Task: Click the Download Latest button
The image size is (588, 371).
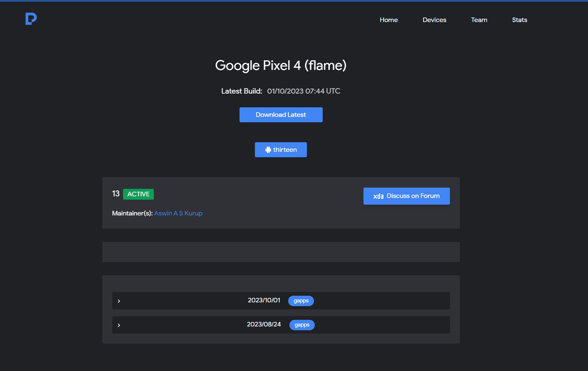Action: (281, 115)
